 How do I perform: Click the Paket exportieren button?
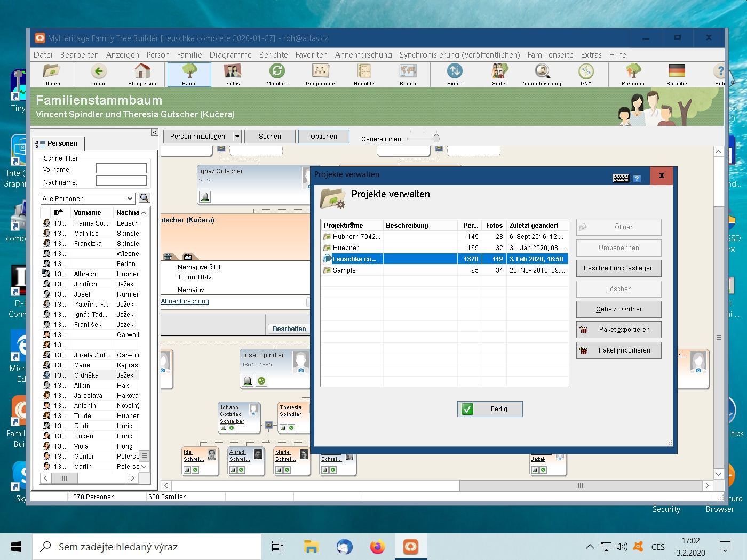click(x=618, y=330)
